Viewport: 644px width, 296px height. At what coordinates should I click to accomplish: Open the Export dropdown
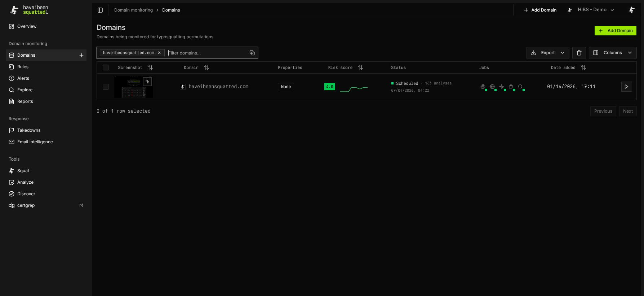(548, 53)
